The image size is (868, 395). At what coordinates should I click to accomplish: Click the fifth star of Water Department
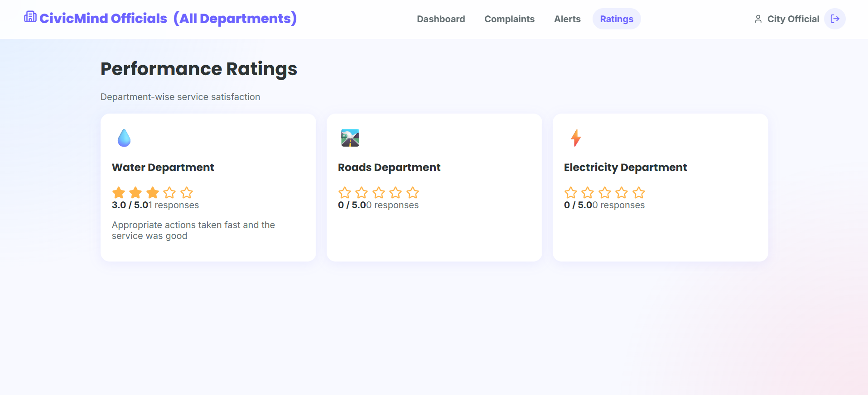tap(187, 193)
